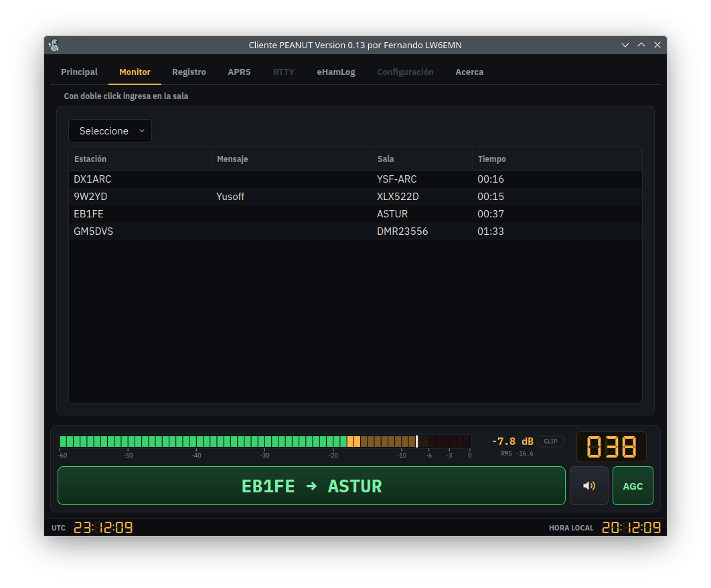Click the Tiempo column header
The width and height of the screenshot is (711, 588).
(x=557, y=159)
